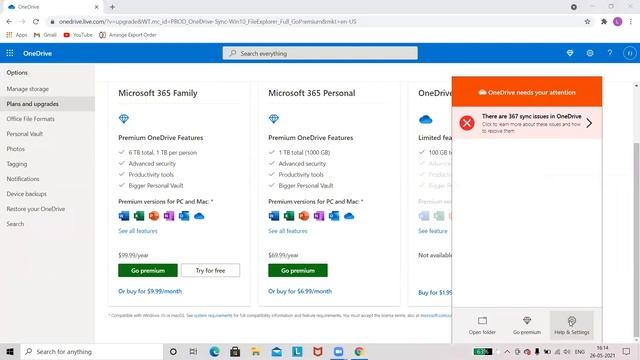Click the Outlook icon under Microsoft 365 Personal

pos(334,216)
